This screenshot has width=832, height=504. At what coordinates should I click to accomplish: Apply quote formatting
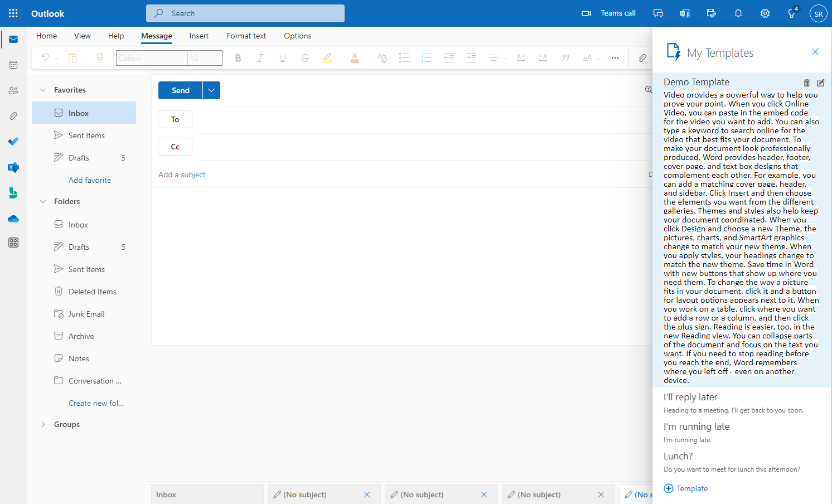point(565,58)
